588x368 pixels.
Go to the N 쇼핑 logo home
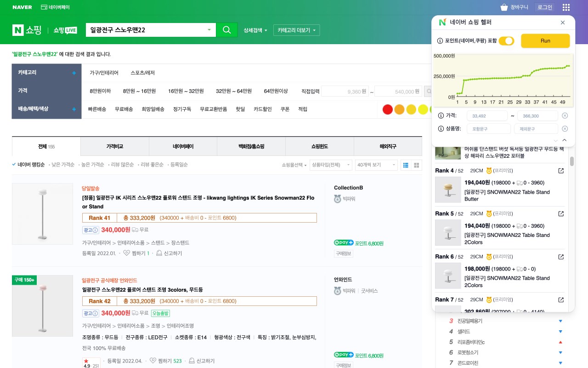pos(27,30)
